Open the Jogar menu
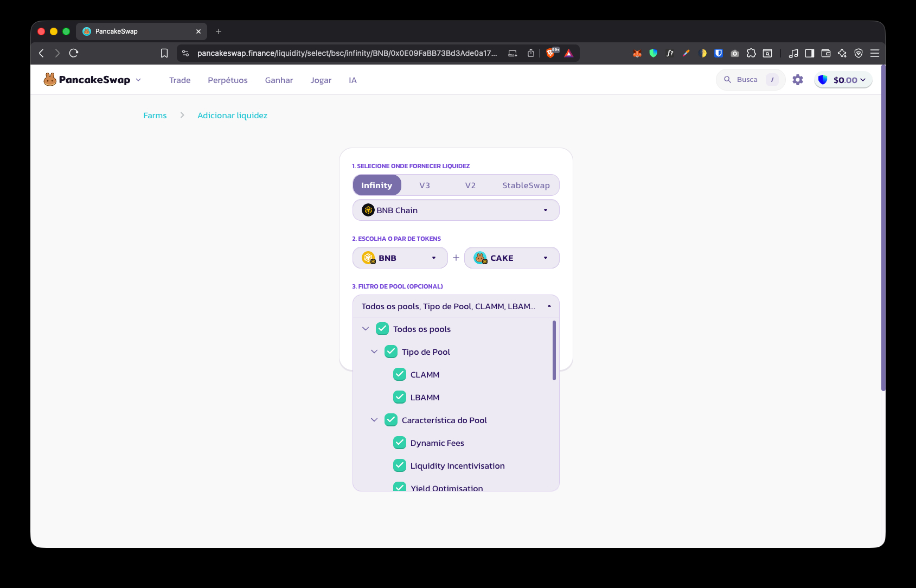This screenshot has height=588, width=916. (x=321, y=80)
